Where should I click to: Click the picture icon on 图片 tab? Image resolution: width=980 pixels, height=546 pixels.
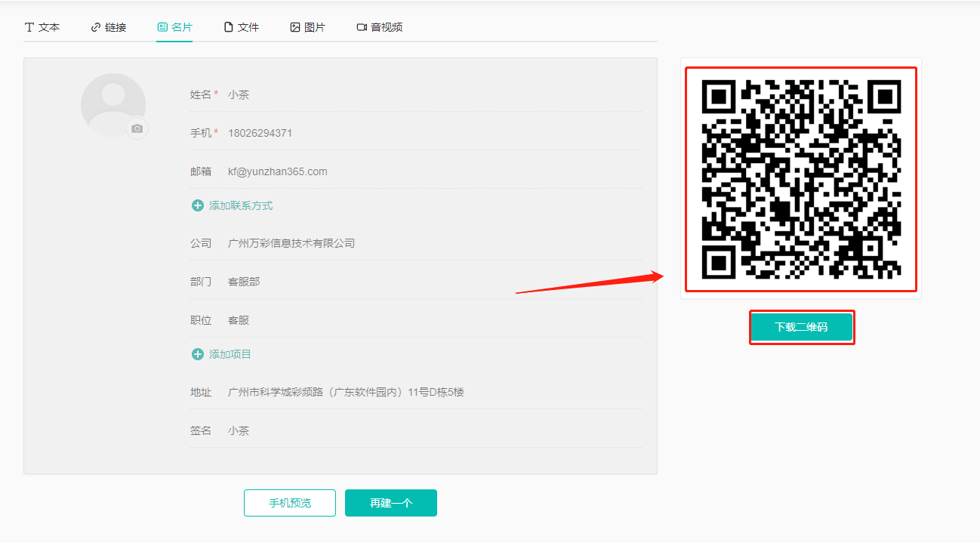point(295,27)
